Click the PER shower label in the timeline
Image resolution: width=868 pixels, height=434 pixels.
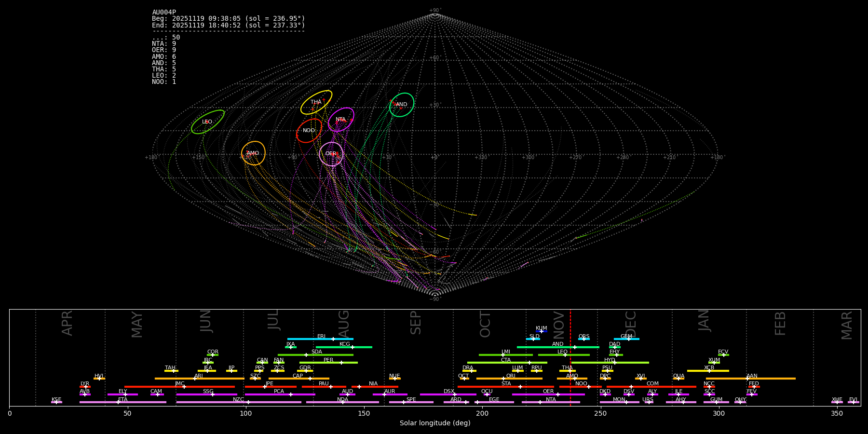click(x=328, y=360)
